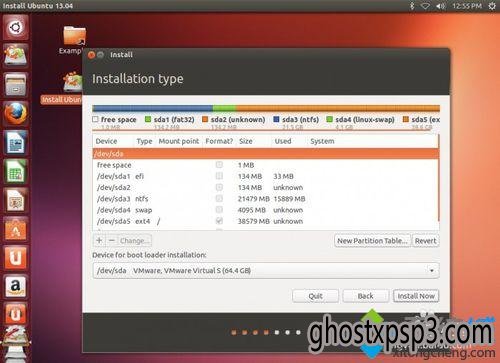Click the orange ext4 segment in partition bar
500x363 pixels.
pyautogui.click(x=338, y=108)
